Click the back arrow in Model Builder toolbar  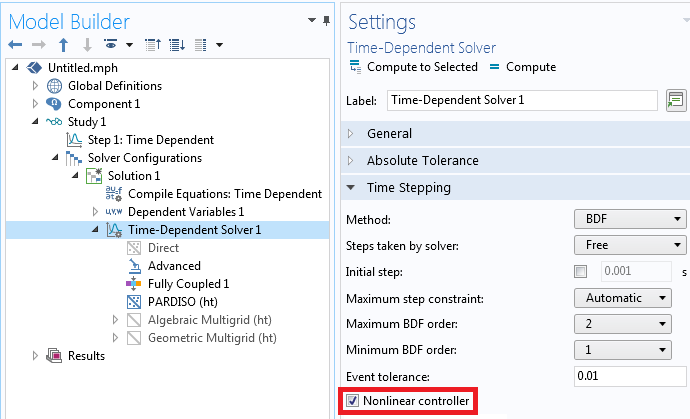[15, 45]
